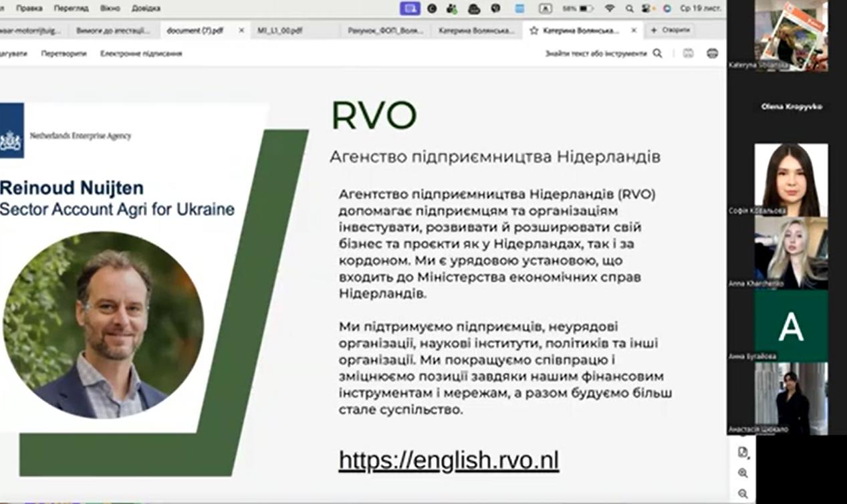Click the zoom out magnifier icon
Viewport: 847px width, 504px height.
click(743, 494)
